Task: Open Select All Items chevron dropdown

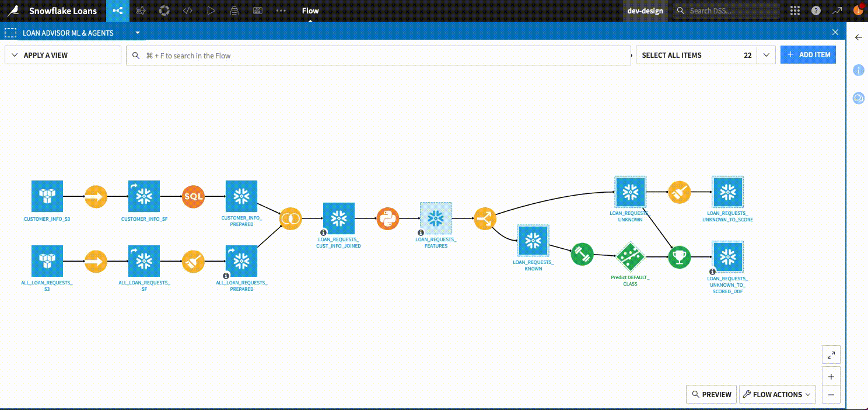Action: pos(766,55)
